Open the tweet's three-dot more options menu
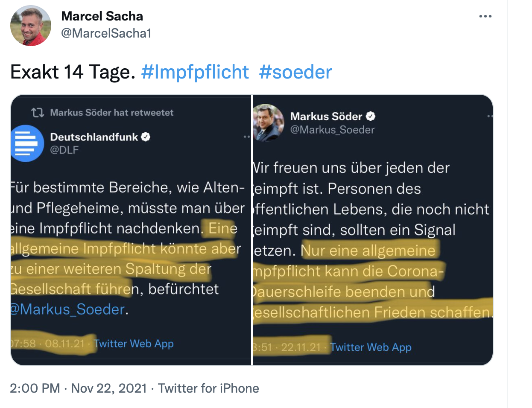The height and width of the screenshot is (408, 532). click(x=485, y=17)
